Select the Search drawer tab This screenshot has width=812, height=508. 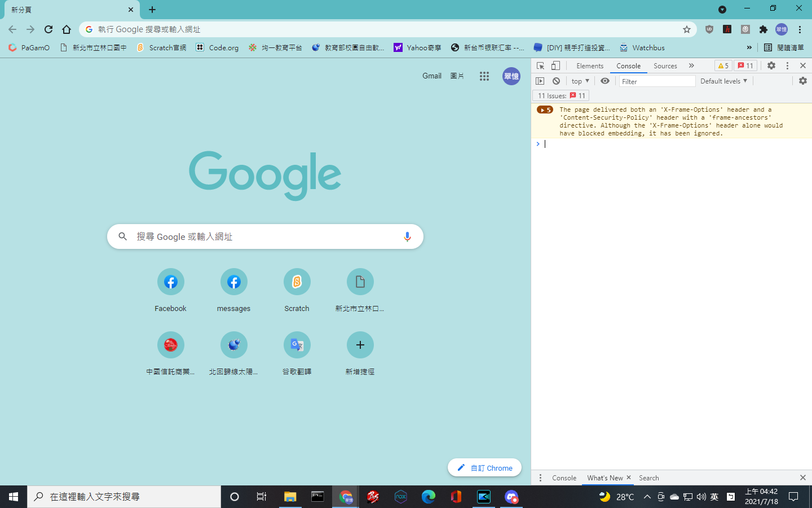click(x=649, y=478)
